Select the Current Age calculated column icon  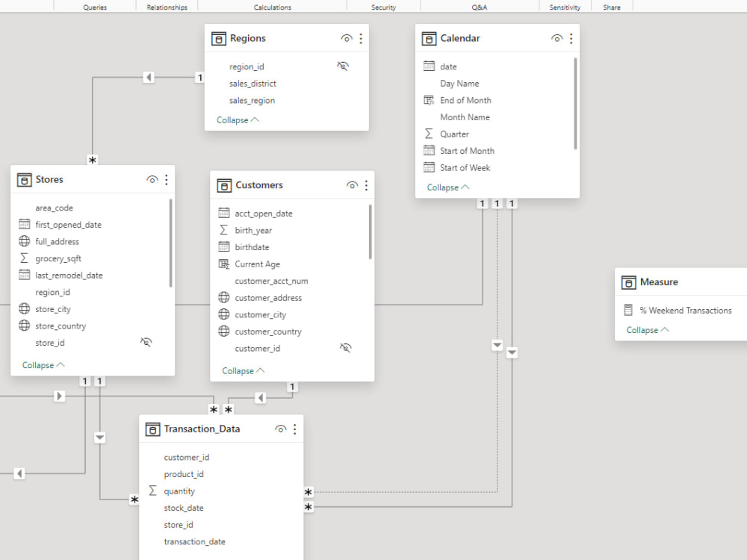coord(225,264)
